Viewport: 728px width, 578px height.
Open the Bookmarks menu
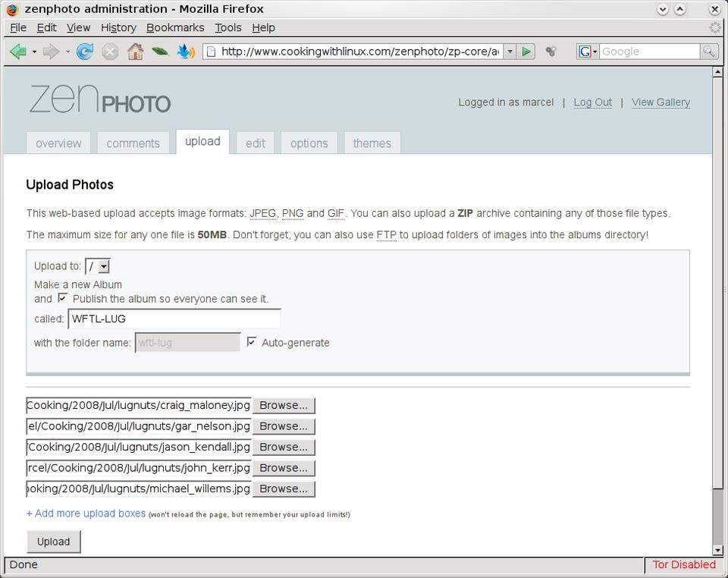[x=175, y=27]
